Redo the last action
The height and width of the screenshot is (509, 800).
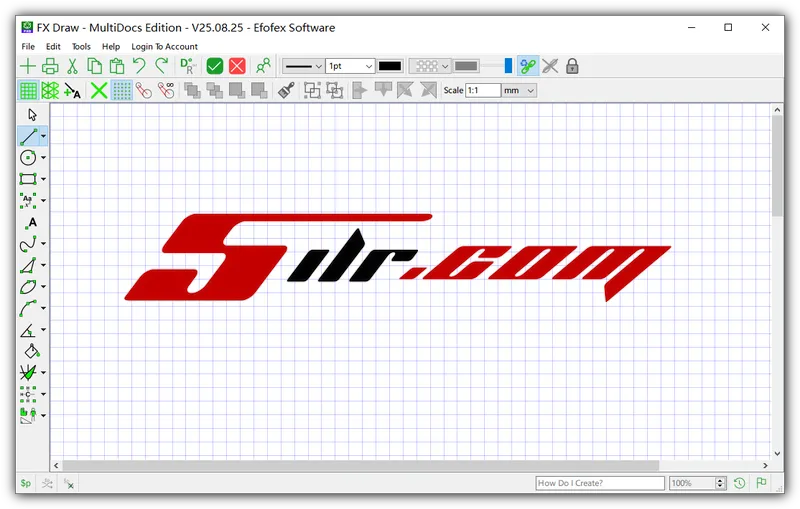[x=162, y=66]
